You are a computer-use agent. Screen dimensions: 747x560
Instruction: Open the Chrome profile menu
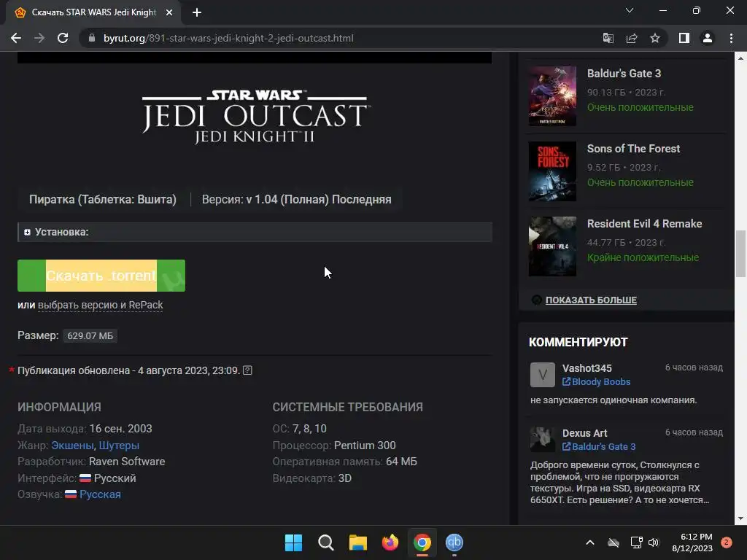point(708,38)
